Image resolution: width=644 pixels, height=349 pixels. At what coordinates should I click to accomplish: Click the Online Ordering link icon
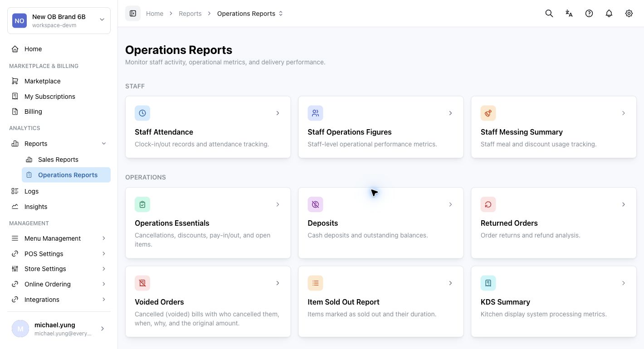coord(15,284)
